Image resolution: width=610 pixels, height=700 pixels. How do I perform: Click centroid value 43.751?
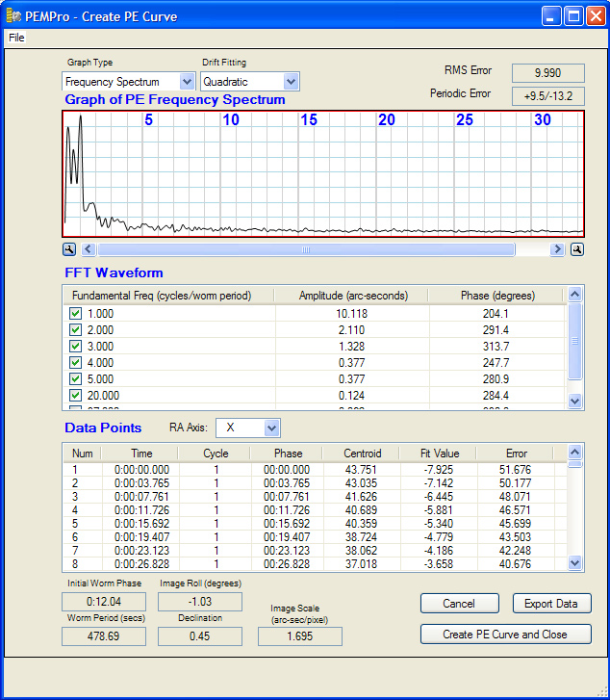[361, 470]
